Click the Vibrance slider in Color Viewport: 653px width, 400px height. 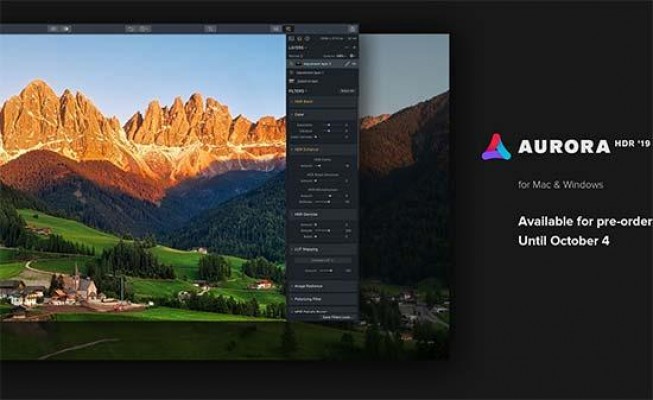(329, 131)
